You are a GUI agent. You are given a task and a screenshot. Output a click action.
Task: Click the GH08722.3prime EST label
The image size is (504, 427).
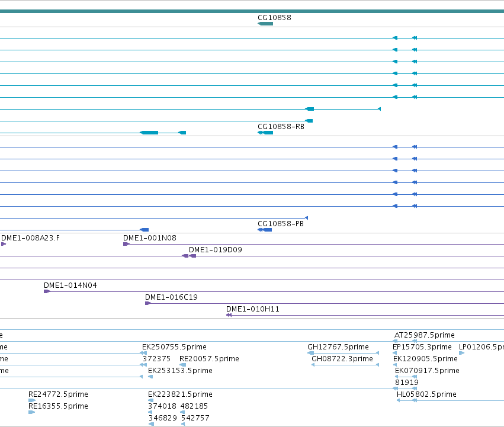[x=342, y=359]
